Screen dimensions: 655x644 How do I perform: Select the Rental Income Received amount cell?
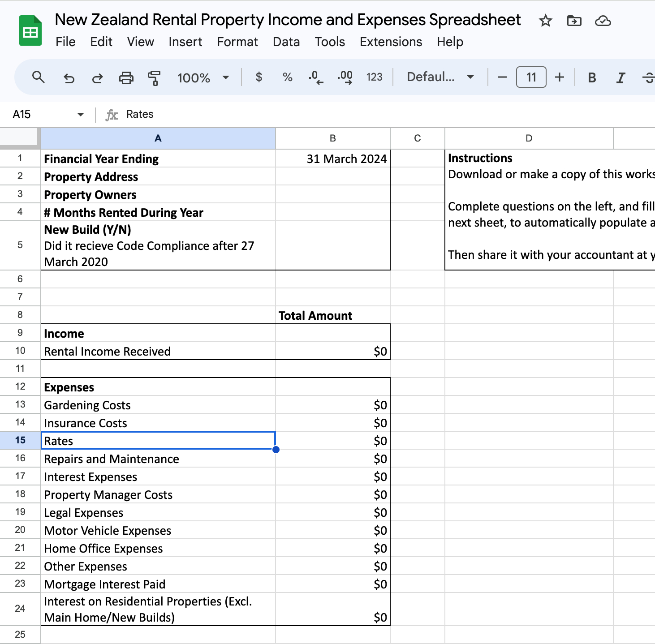coord(333,351)
